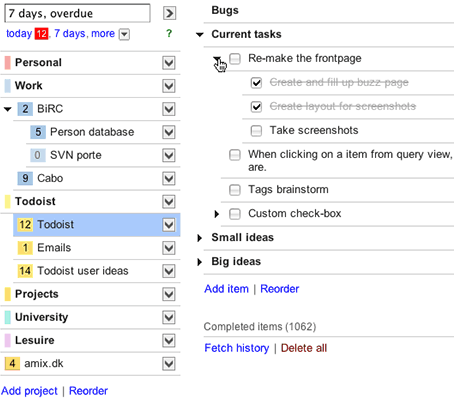This screenshot has height=406, width=454.
Task: Click the Fetch history link
Action: [237, 348]
